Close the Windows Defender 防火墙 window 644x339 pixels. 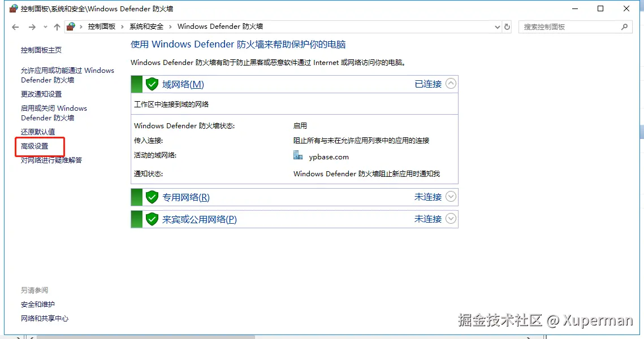pyautogui.click(x=626, y=8)
